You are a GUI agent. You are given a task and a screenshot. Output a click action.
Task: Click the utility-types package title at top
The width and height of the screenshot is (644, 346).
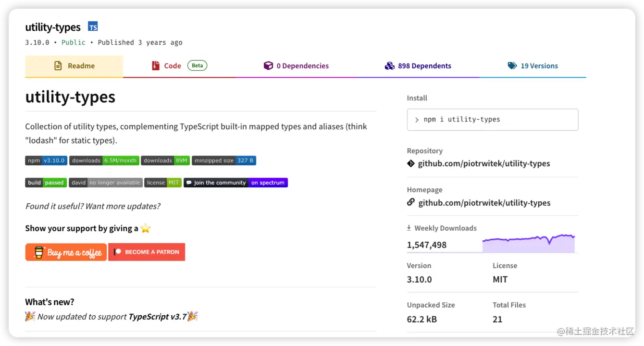coord(53,27)
